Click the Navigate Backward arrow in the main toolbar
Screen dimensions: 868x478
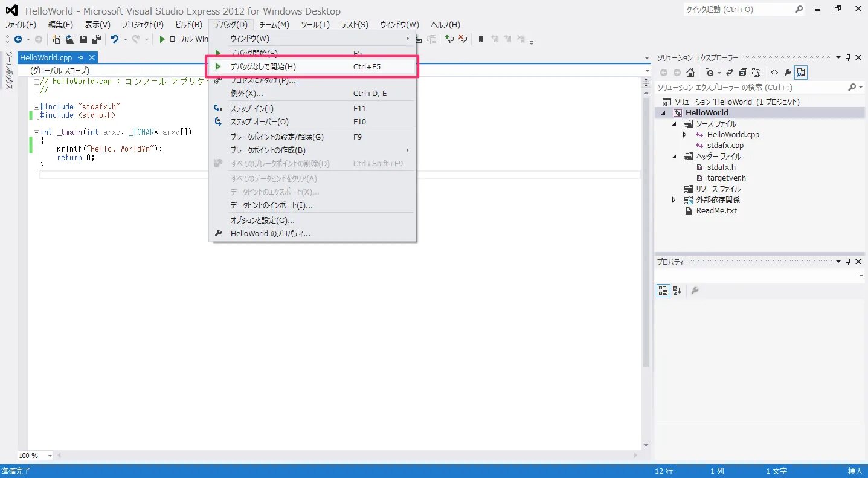click(18, 39)
